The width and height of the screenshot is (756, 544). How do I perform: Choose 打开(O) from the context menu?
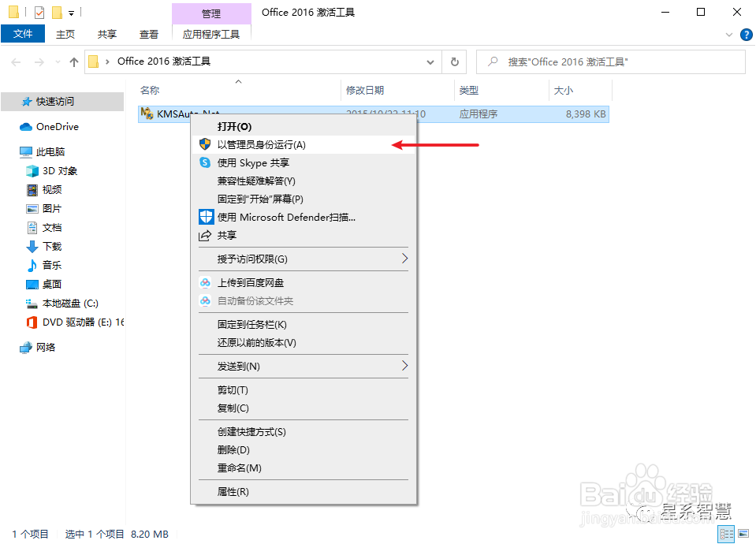[x=304, y=126]
